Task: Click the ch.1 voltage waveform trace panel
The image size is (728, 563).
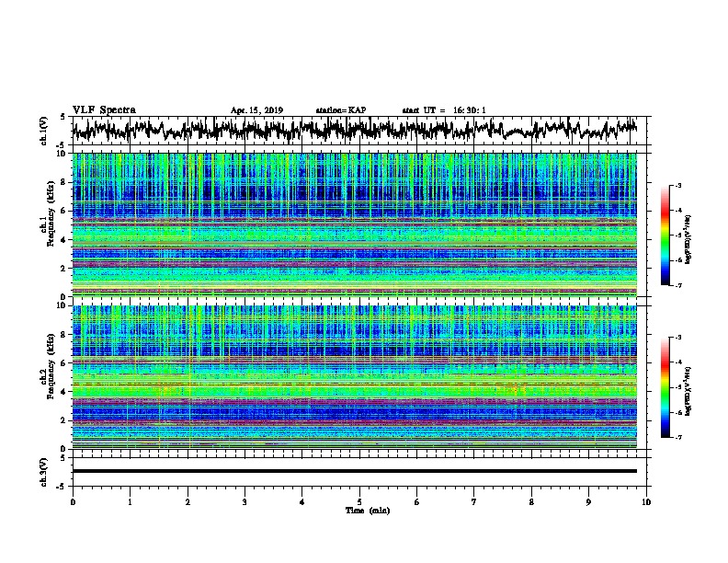Action: pyautogui.click(x=358, y=131)
